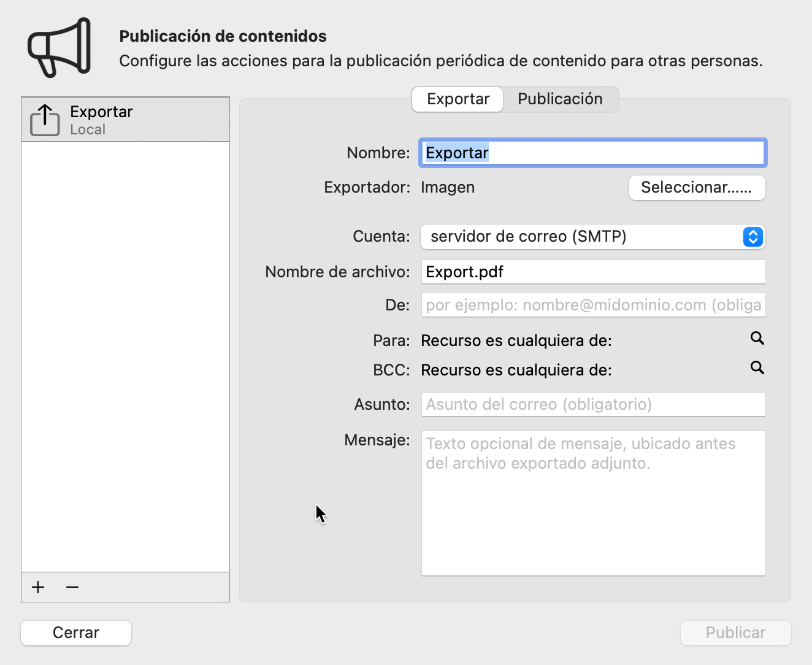The image size is (812, 665).
Task: Open the Para recipient search magnifier
Action: (757, 339)
